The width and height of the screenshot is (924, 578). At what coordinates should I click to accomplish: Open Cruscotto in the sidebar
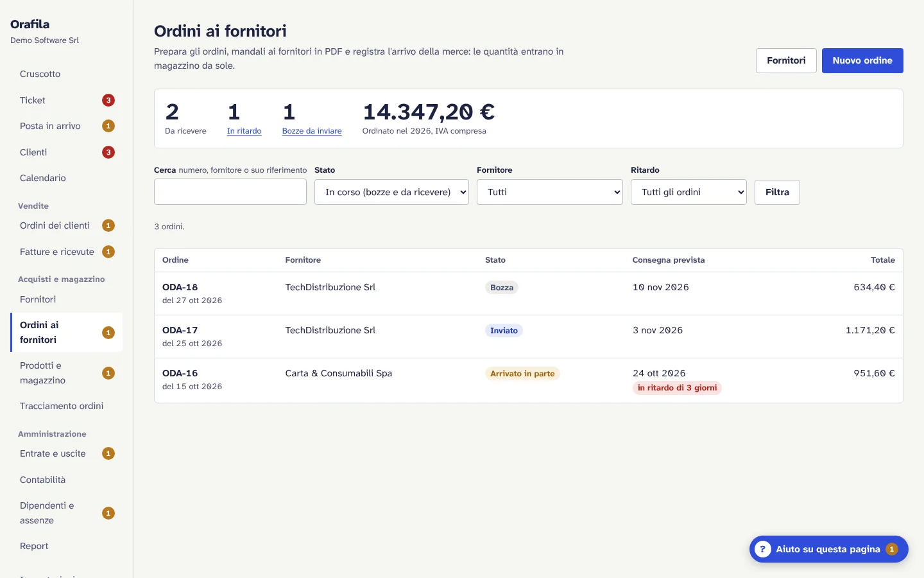pos(66,74)
